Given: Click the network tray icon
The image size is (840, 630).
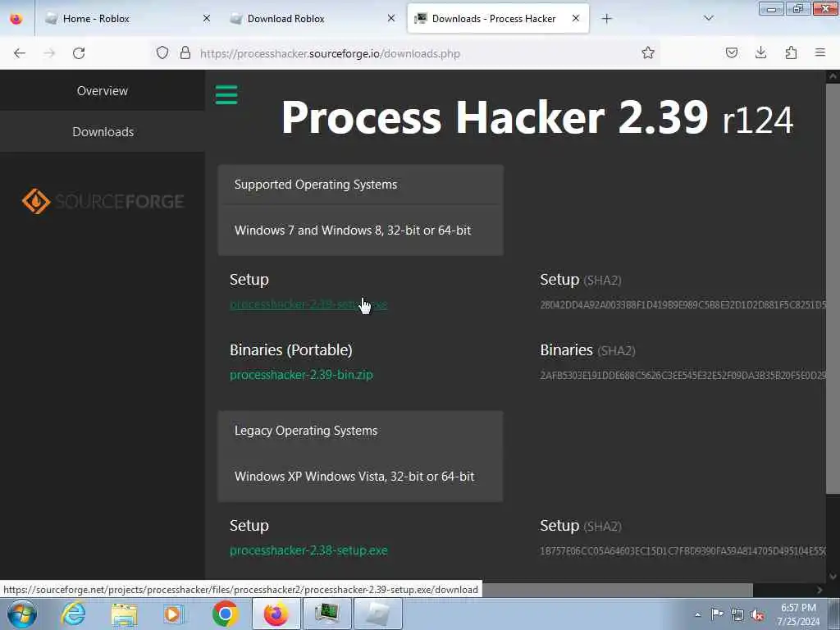Looking at the screenshot, I should coord(737,614).
